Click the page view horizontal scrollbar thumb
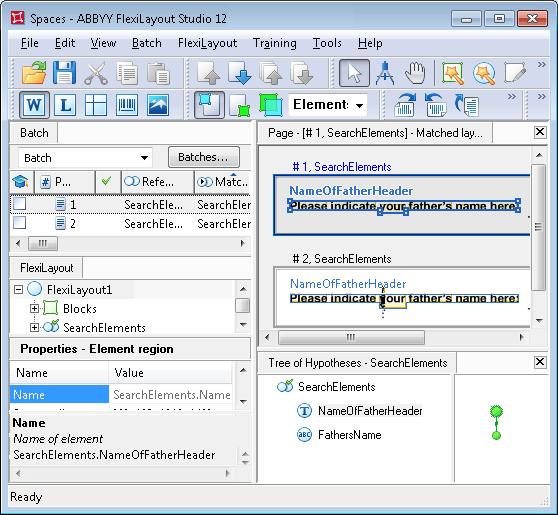 [x=351, y=337]
